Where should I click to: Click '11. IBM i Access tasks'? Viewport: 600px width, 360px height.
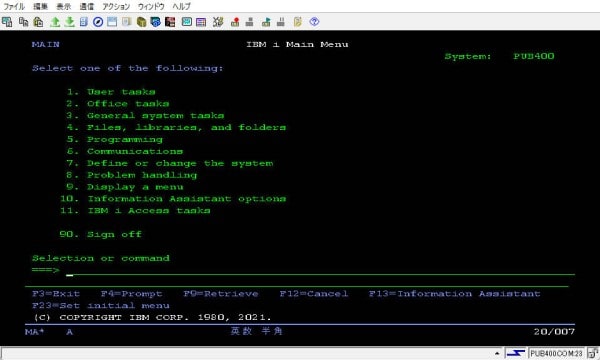(135, 210)
